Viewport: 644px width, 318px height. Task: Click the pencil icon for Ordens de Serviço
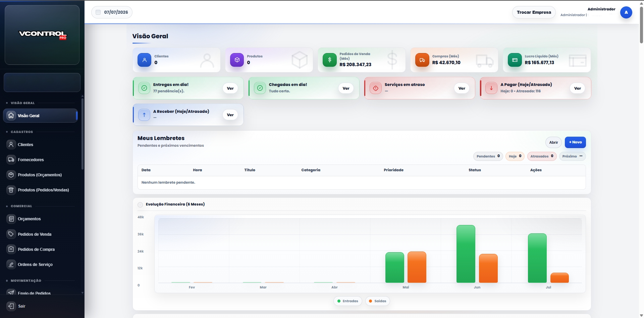point(11,264)
